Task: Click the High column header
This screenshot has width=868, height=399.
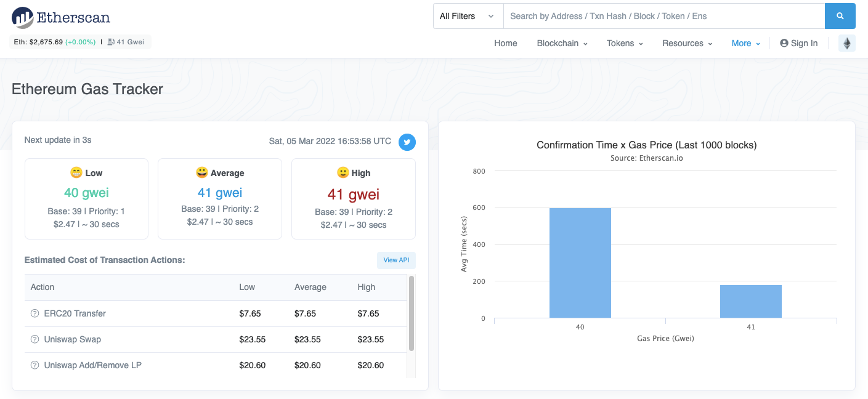Action: [x=366, y=287]
